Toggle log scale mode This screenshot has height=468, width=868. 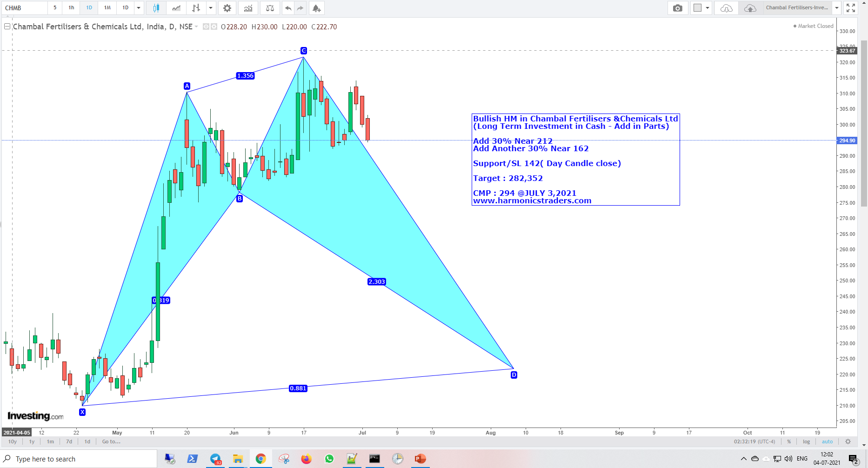point(806,441)
